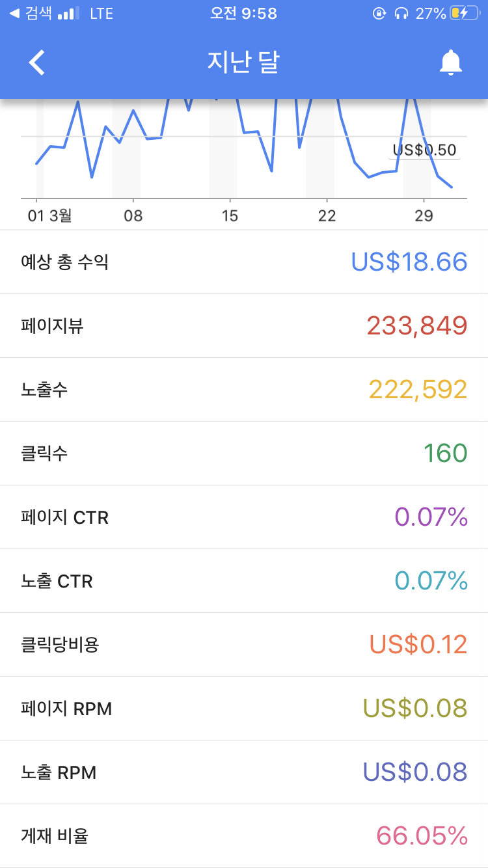This screenshot has width=488, height=868.
Task: Select the 페이지 RPM row
Action: pos(244,709)
